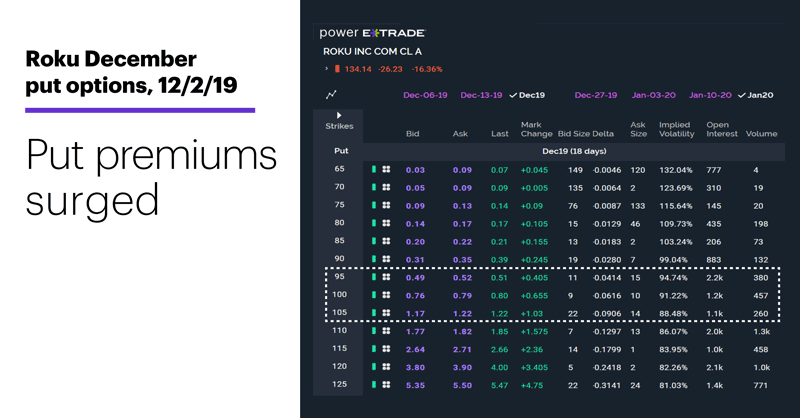Click bid price 0.49 for strike 95
This screenshot has width=800, height=418.
click(x=415, y=278)
